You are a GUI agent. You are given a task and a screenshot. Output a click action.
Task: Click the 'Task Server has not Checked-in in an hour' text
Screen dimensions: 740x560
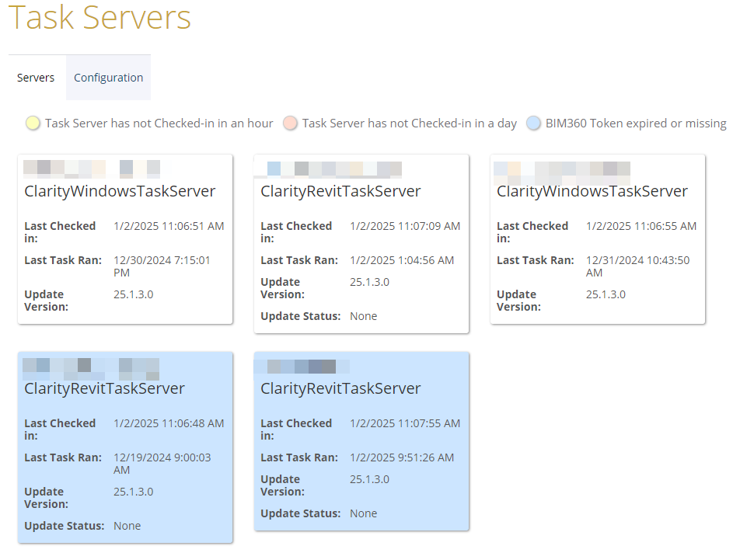point(159,123)
